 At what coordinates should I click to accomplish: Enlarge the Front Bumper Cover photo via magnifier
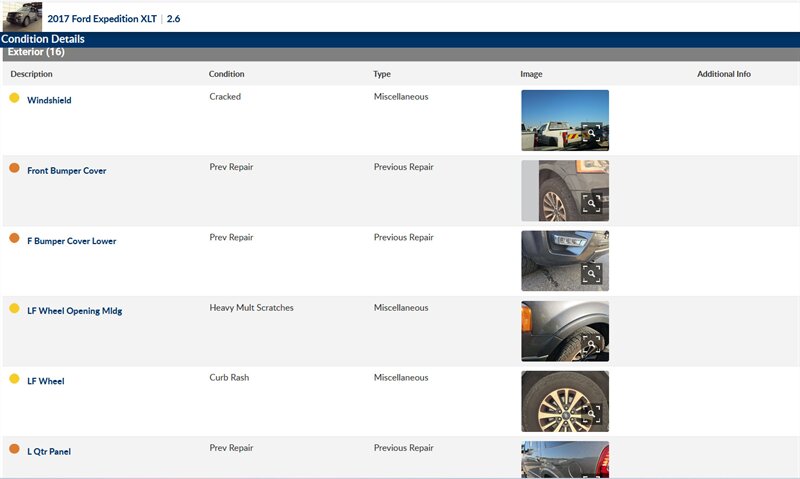point(592,203)
